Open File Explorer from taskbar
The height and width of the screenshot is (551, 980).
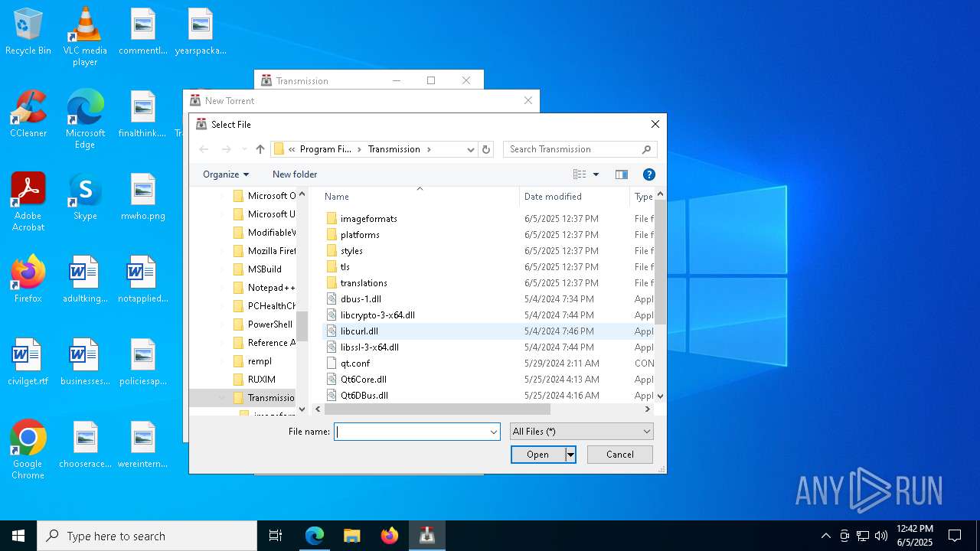point(351,536)
